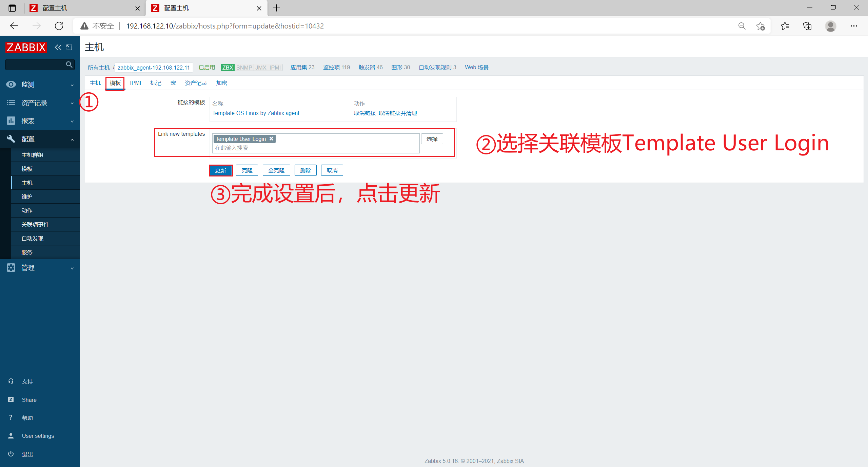868x467 pixels.
Task: Click the 选择 template button
Action: (432, 139)
